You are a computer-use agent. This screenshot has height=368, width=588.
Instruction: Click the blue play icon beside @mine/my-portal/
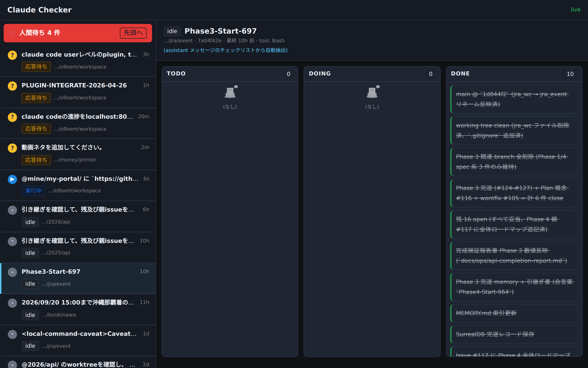12,179
